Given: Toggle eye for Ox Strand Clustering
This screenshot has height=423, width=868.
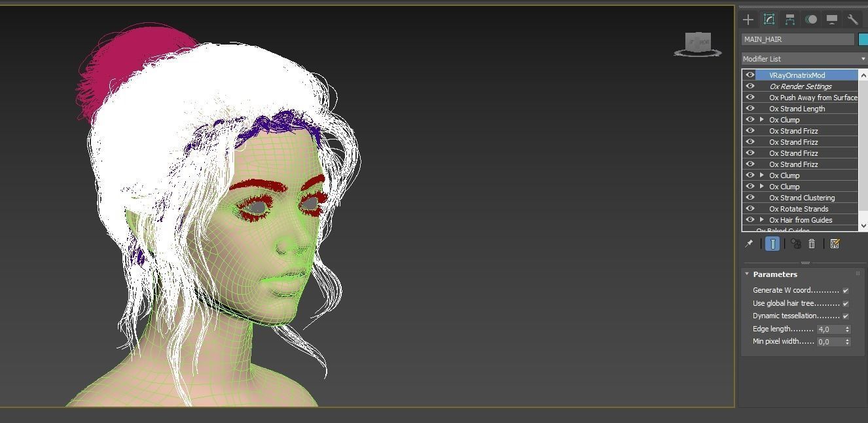Looking at the screenshot, I should (x=750, y=198).
